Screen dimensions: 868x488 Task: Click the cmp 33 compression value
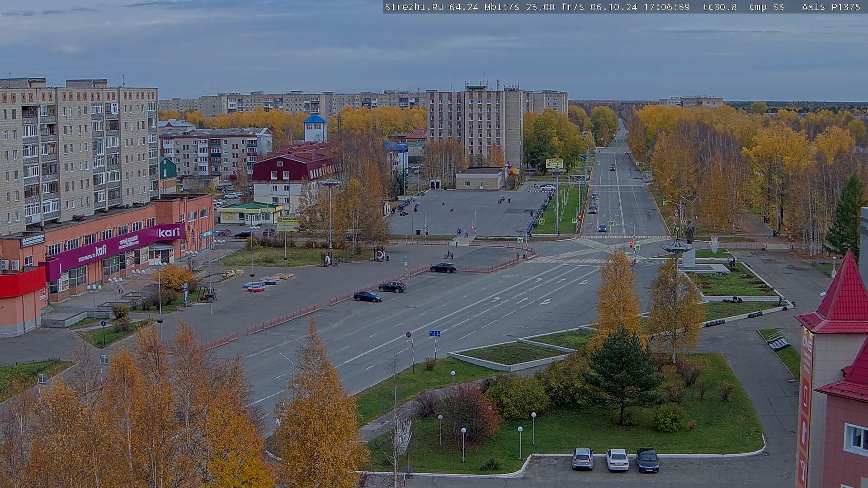point(766,7)
